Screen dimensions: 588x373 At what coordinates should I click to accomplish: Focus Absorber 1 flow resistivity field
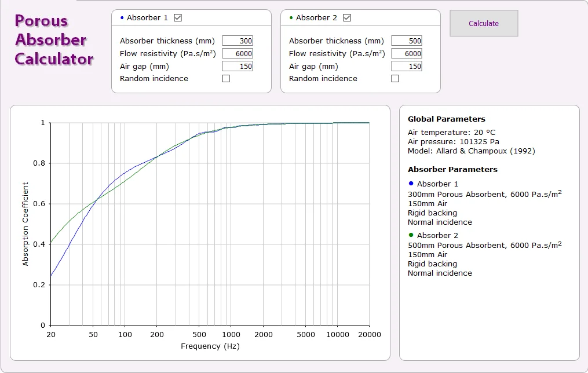238,54
